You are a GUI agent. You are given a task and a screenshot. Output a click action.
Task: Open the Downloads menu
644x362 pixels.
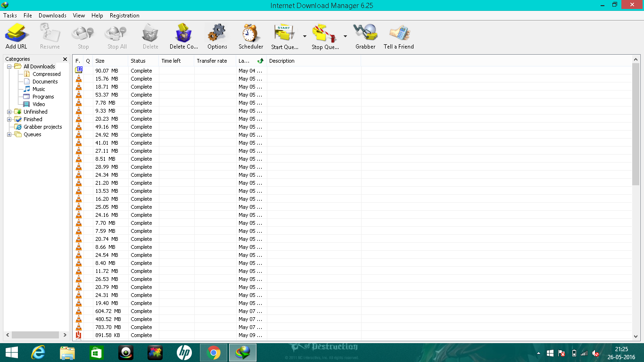click(52, 16)
